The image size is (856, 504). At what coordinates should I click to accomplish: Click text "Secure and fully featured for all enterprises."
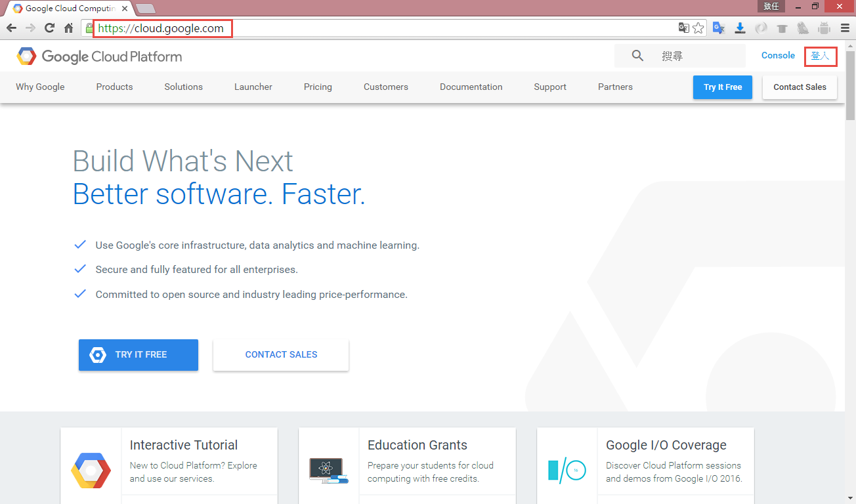click(197, 270)
